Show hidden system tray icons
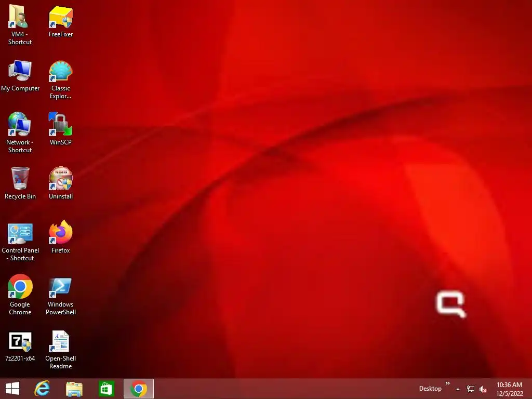 (x=458, y=389)
